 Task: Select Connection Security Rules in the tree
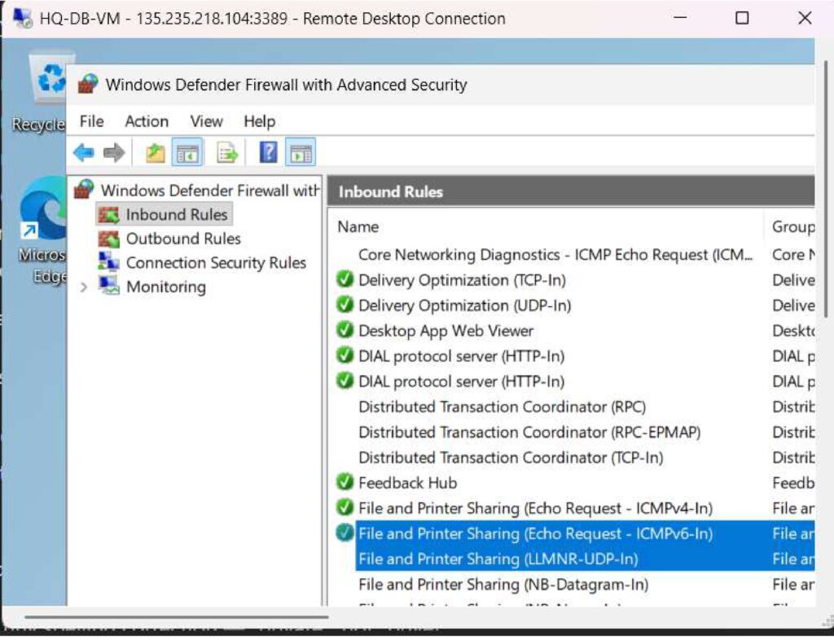point(215,263)
